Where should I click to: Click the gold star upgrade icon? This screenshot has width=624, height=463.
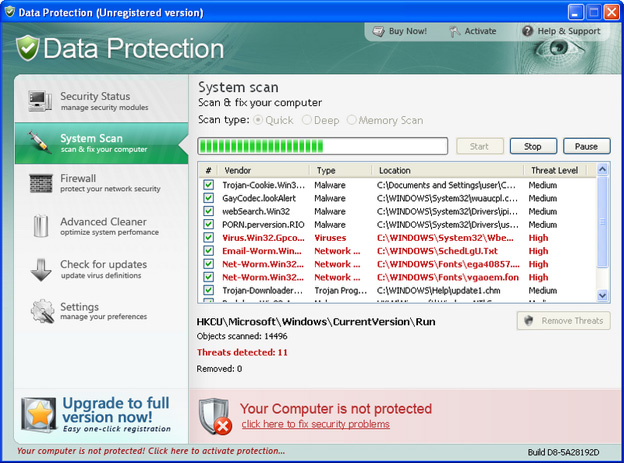pos(39,414)
